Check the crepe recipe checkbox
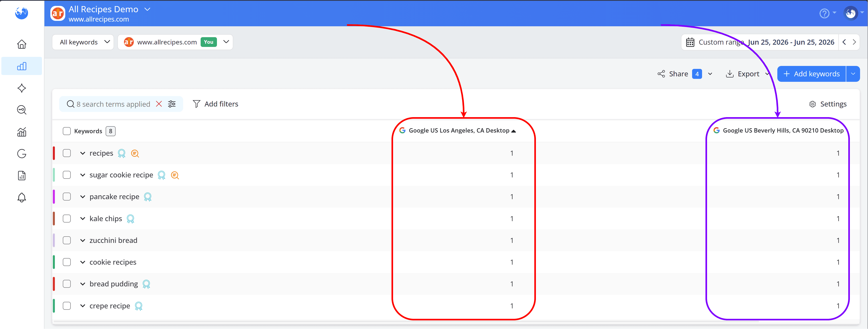Screen dimensions: 868x329 pyautogui.click(x=67, y=306)
